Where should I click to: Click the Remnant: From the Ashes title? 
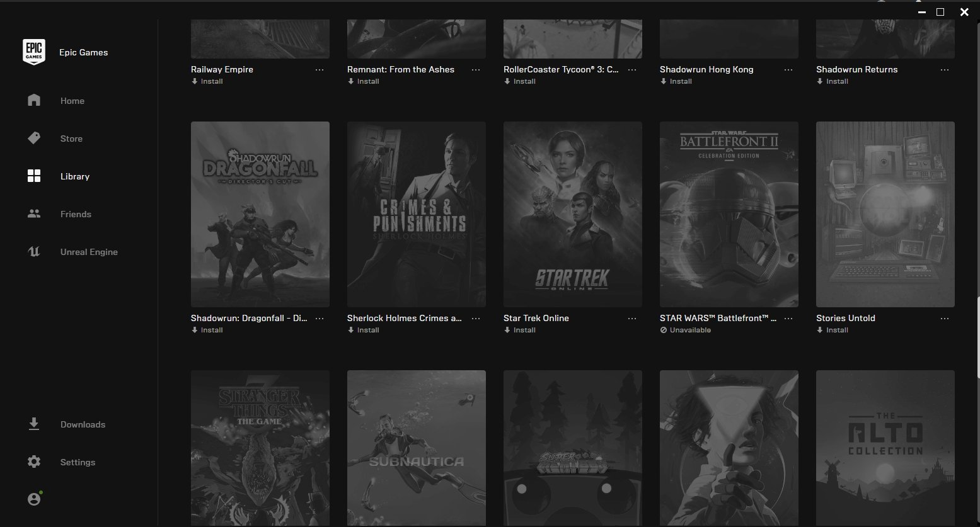point(401,69)
